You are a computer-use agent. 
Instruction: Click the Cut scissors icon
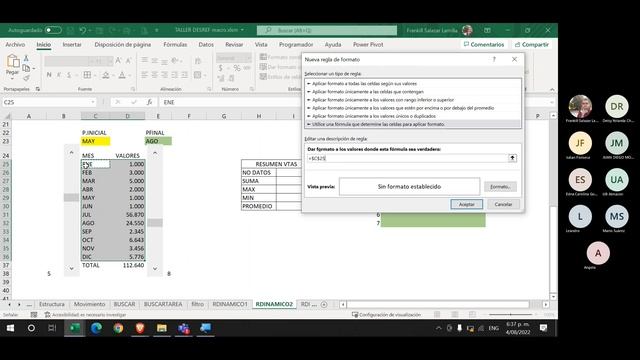[26, 58]
